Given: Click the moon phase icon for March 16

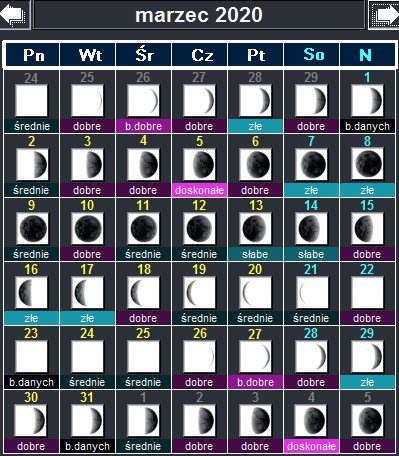Looking at the screenshot, I should [32, 292].
